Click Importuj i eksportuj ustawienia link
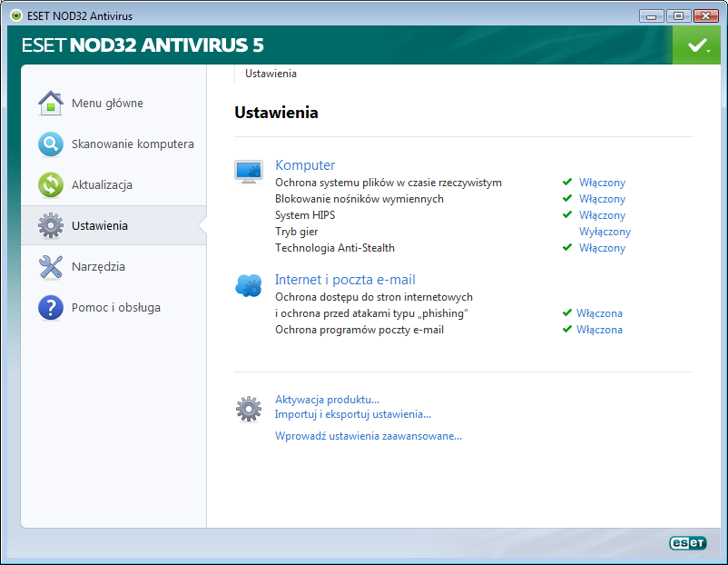The height and width of the screenshot is (565, 728). click(353, 414)
